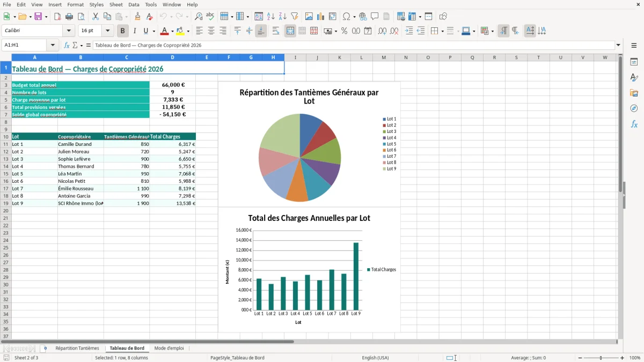This screenshot has width=644, height=362.
Task: Sort ascending A to Z
Action: tap(270, 17)
